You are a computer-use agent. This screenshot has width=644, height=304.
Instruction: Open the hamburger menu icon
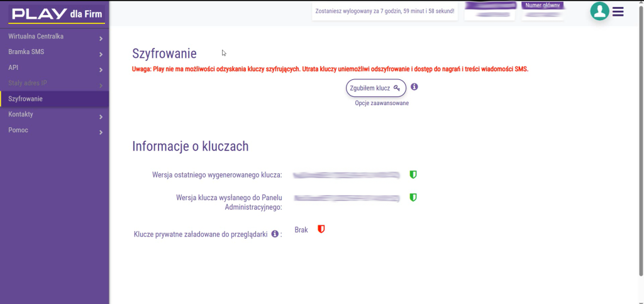618,11
